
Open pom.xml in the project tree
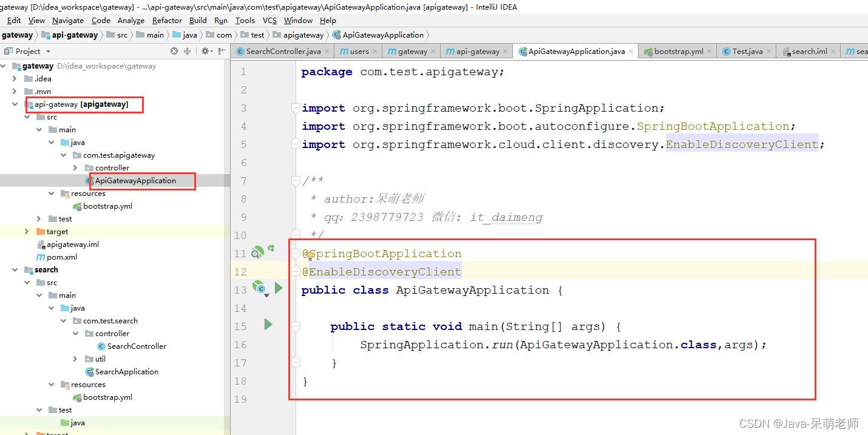coord(62,257)
